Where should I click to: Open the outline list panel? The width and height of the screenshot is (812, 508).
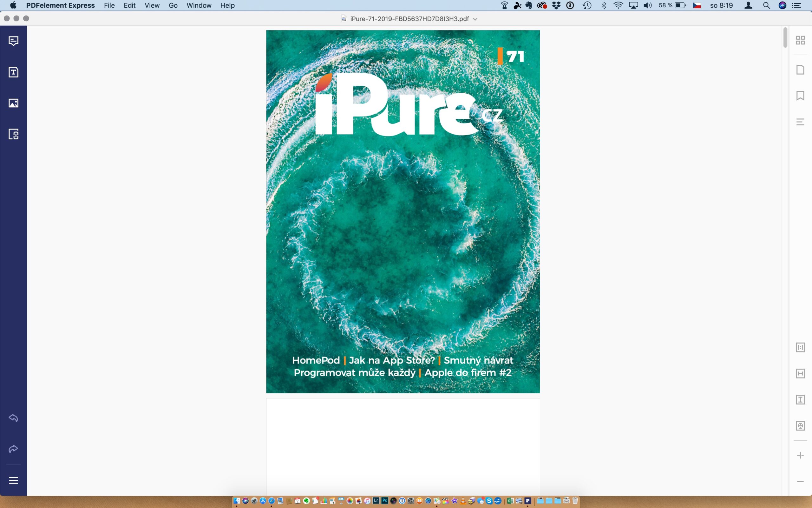coord(800,122)
